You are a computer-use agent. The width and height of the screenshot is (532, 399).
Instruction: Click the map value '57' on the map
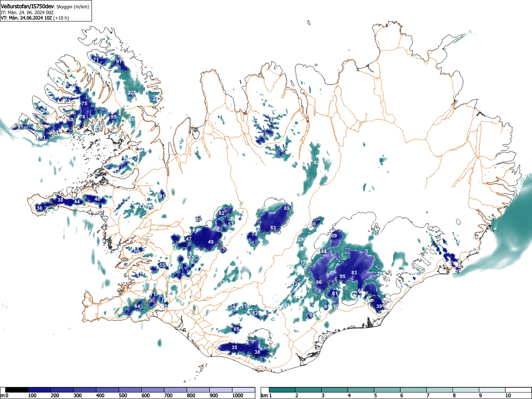coord(231,224)
